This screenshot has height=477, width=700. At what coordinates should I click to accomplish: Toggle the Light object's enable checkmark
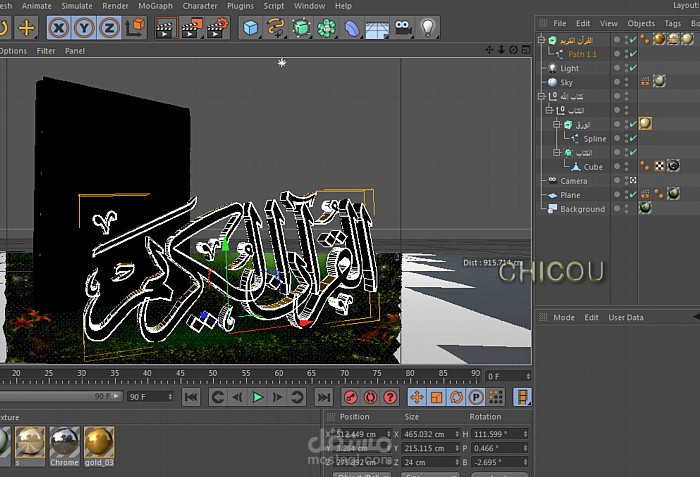[x=632, y=69]
